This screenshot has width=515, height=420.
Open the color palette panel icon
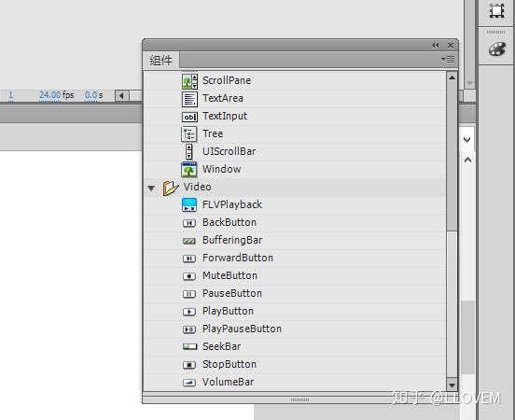point(497,49)
